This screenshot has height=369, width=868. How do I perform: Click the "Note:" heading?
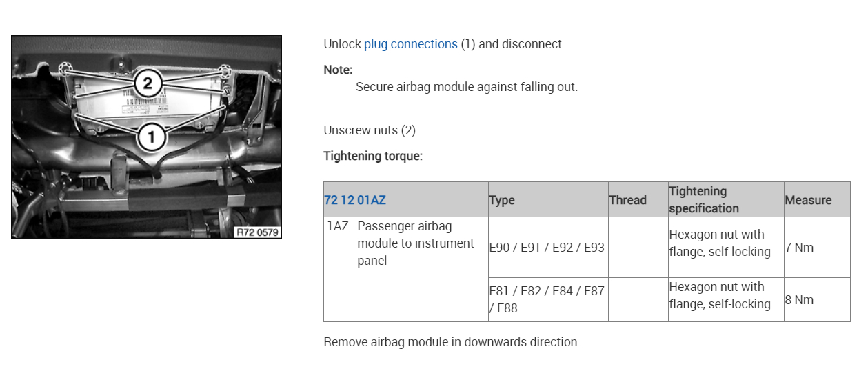coord(338,70)
